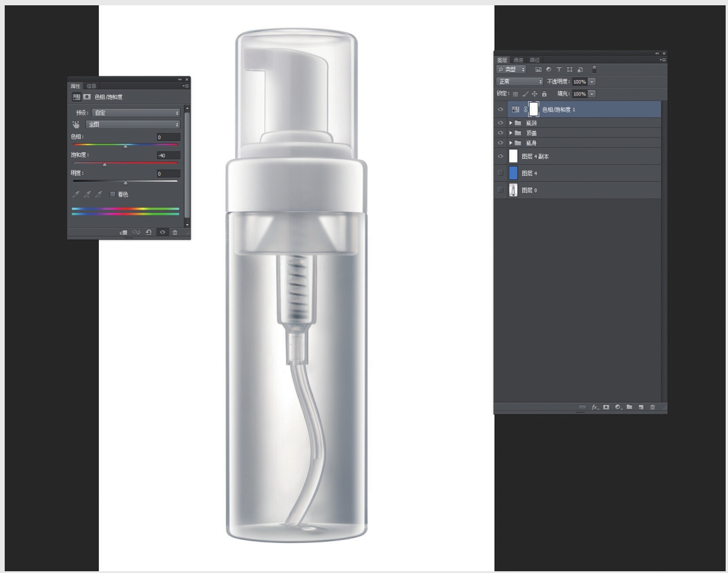
Task: Switch to the 路径 tab
Action: (x=535, y=60)
